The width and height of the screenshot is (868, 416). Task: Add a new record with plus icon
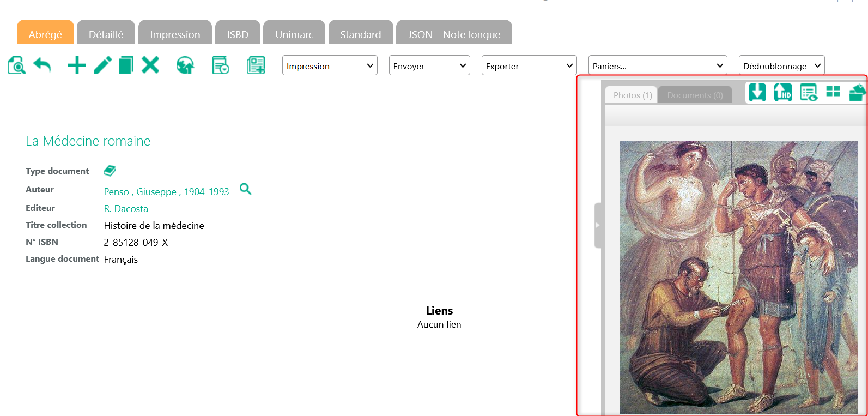[x=77, y=65]
